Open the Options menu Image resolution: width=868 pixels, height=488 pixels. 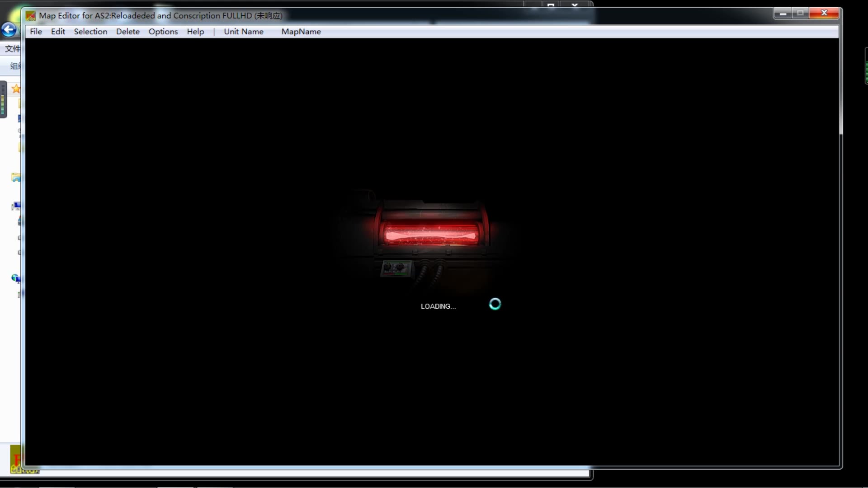tap(163, 32)
